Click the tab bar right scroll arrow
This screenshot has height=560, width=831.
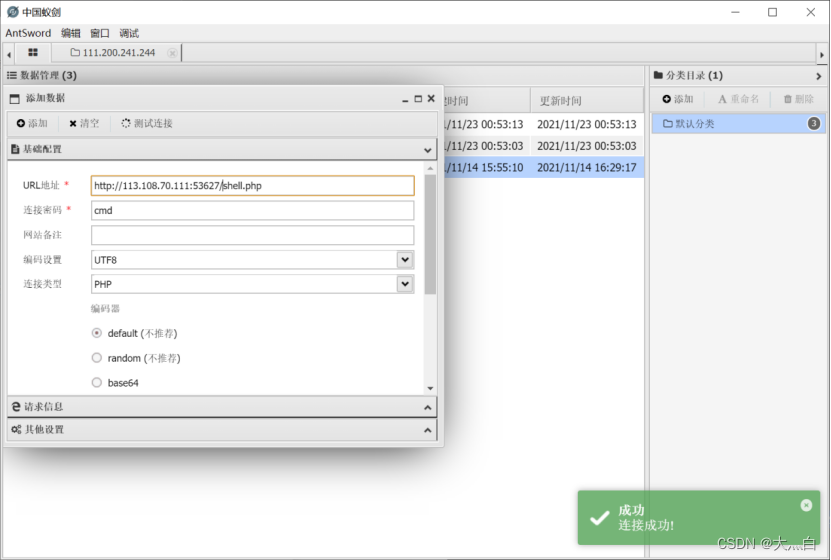[x=822, y=55]
